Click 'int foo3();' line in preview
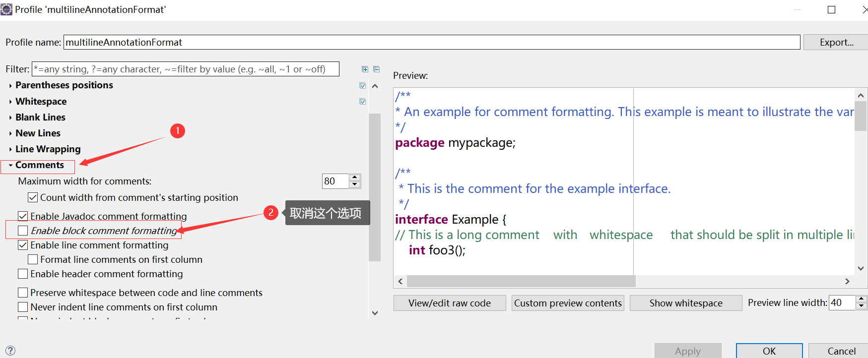The height and width of the screenshot is (358, 868). (437, 250)
